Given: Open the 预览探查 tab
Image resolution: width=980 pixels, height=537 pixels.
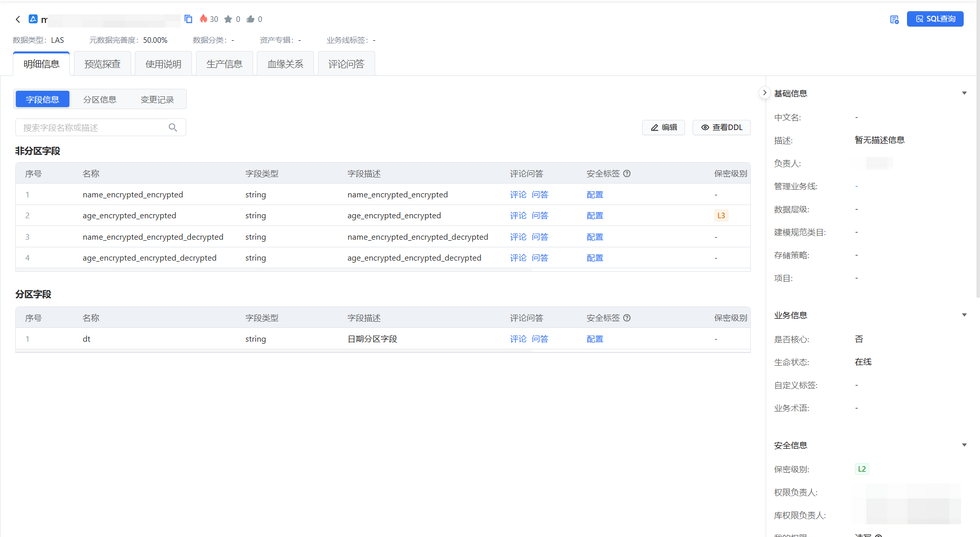Looking at the screenshot, I should pos(103,64).
